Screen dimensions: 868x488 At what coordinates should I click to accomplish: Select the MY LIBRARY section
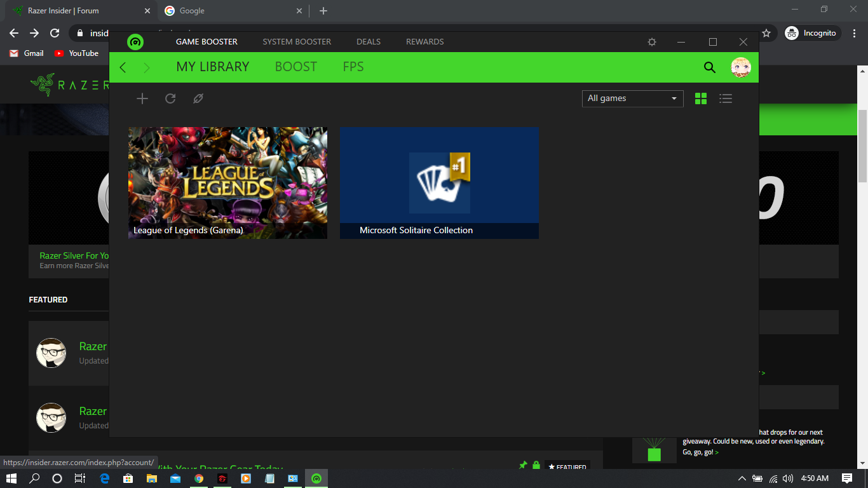tap(213, 67)
